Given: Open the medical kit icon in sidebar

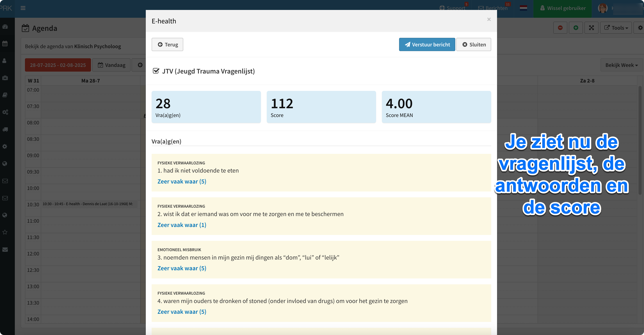Looking at the screenshot, I should (5, 78).
